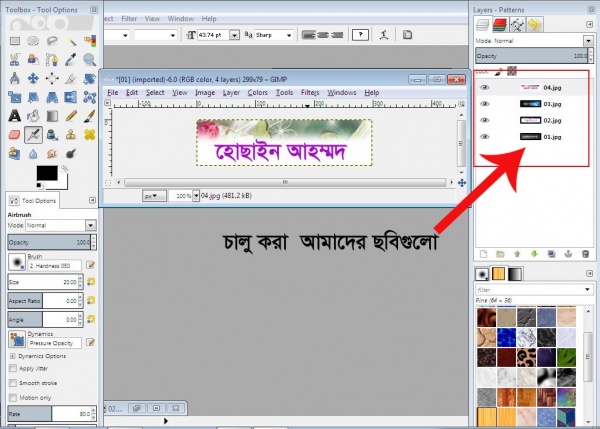
Task: Select the Ellipse Select tool
Action: [x=33, y=41]
